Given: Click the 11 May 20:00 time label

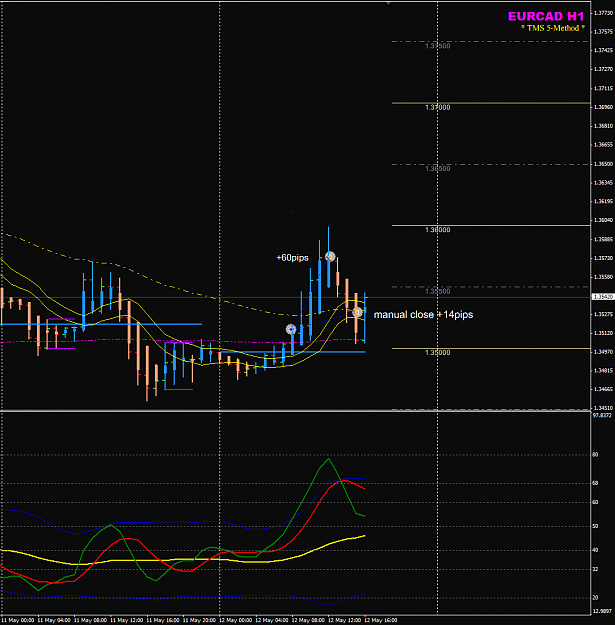Looking at the screenshot, I should pyautogui.click(x=199, y=621).
